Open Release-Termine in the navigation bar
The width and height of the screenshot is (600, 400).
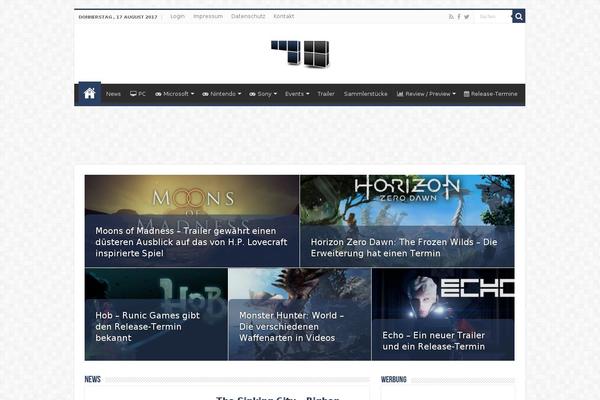point(491,94)
